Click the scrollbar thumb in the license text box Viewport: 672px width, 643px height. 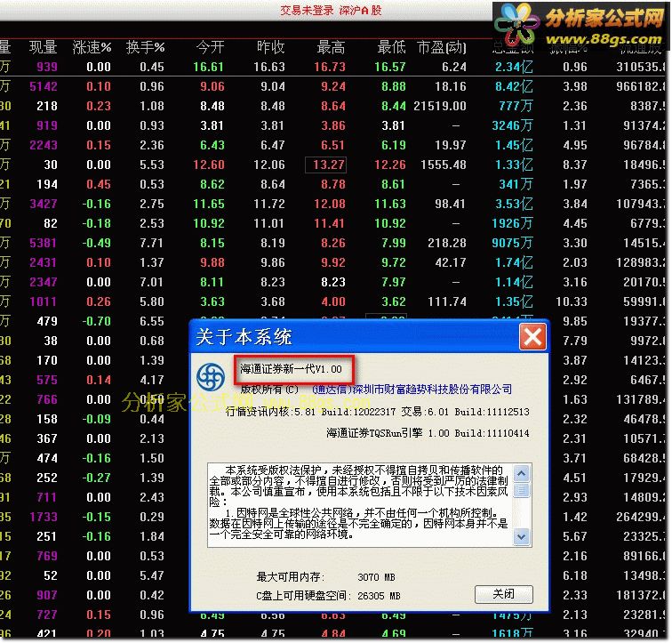(521, 490)
